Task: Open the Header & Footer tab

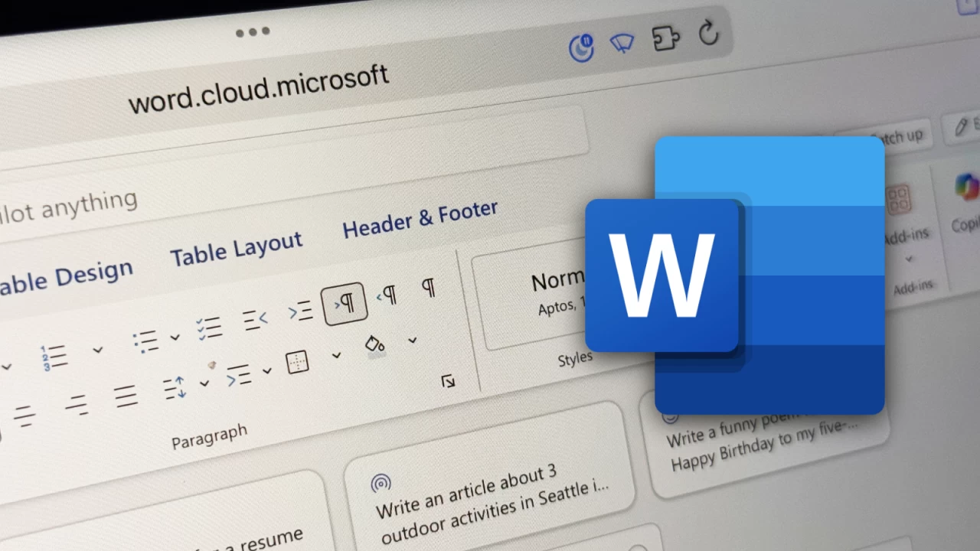Action: coord(420,220)
